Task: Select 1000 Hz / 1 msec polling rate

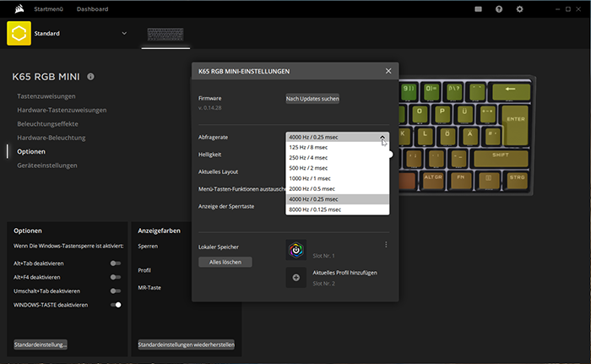Action: [338, 178]
